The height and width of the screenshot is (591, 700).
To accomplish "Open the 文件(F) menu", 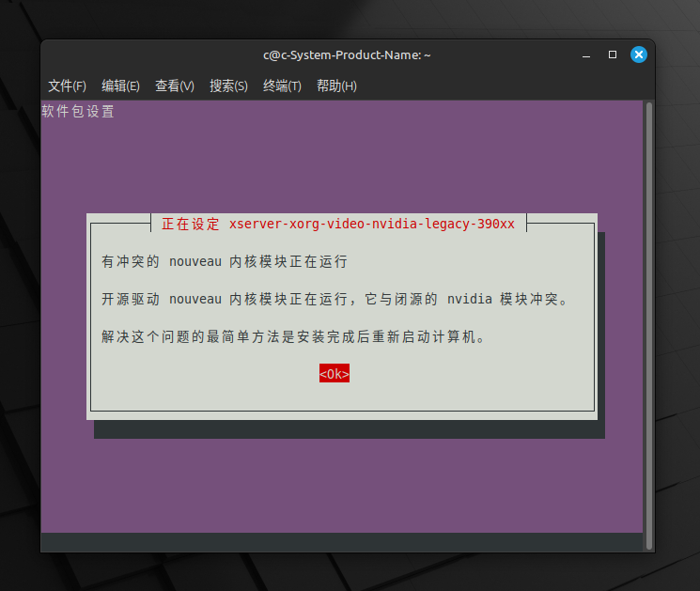I will point(67,86).
